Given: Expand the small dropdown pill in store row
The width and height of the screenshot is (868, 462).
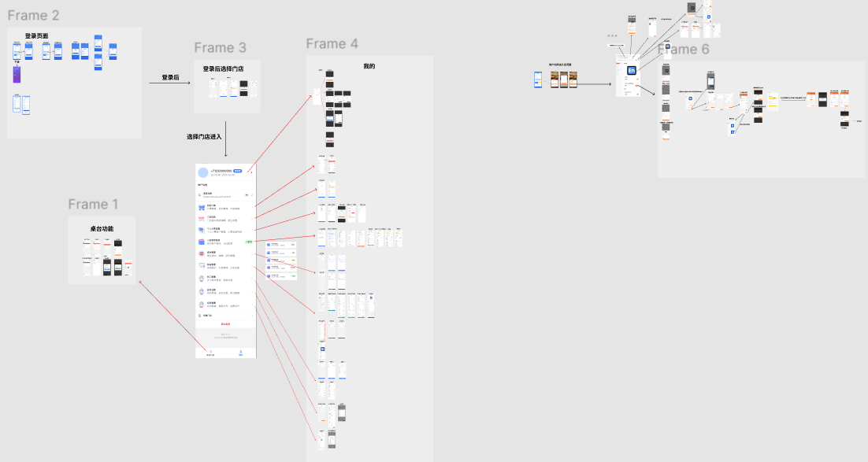Looking at the screenshot, I should [x=247, y=194].
